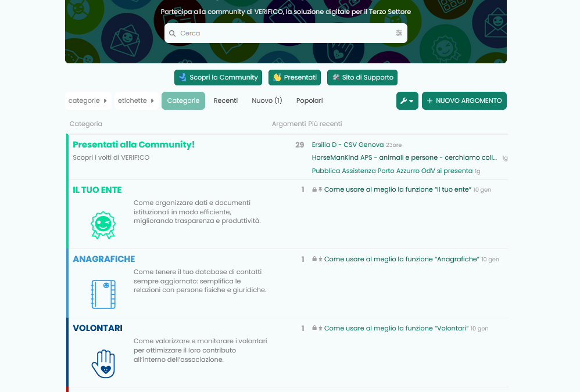Screen dimensions: 580x392
Task: Click the Più recenti column header
Action: 325,124
